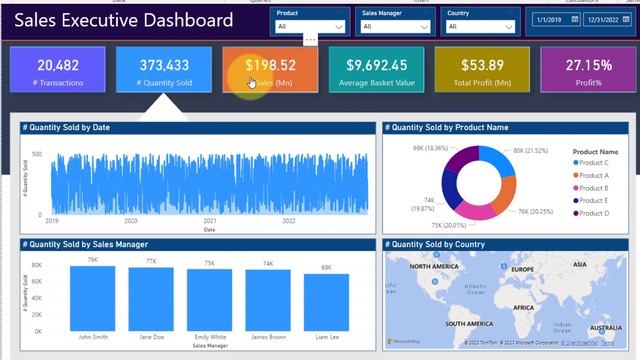Click the # Quantity Sold by Product Name title
640x360 pixels.
click(447, 127)
